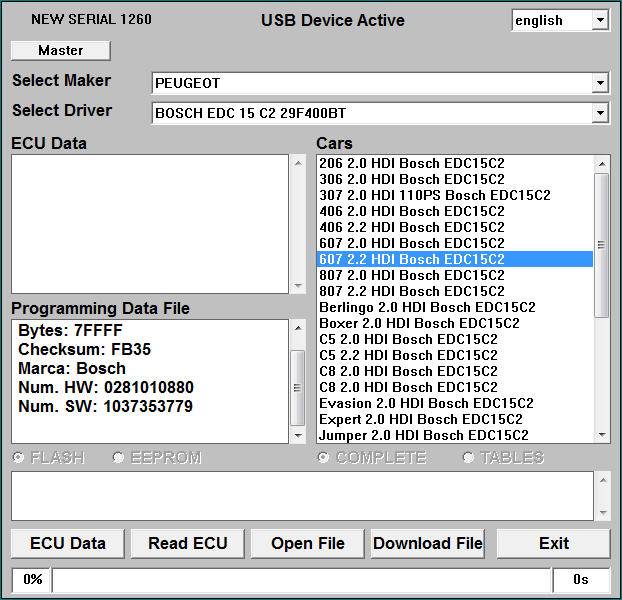This screenshot has height=600, width=622.
Task: Choose the COMPLETE radio option
Action: pyautogui.click(x=323, y=458)
